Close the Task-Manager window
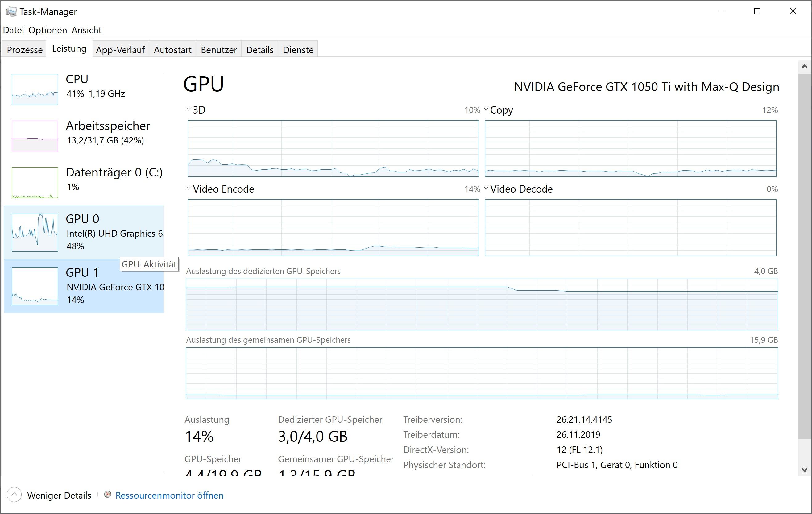Image resolution: width=812 pixels, height=514 pixels. coord(793,11)
